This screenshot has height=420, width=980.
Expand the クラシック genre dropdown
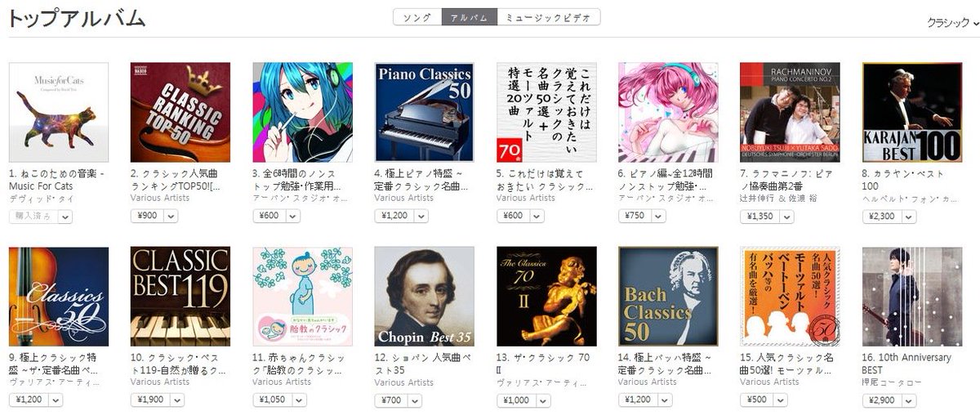[952, 23]
